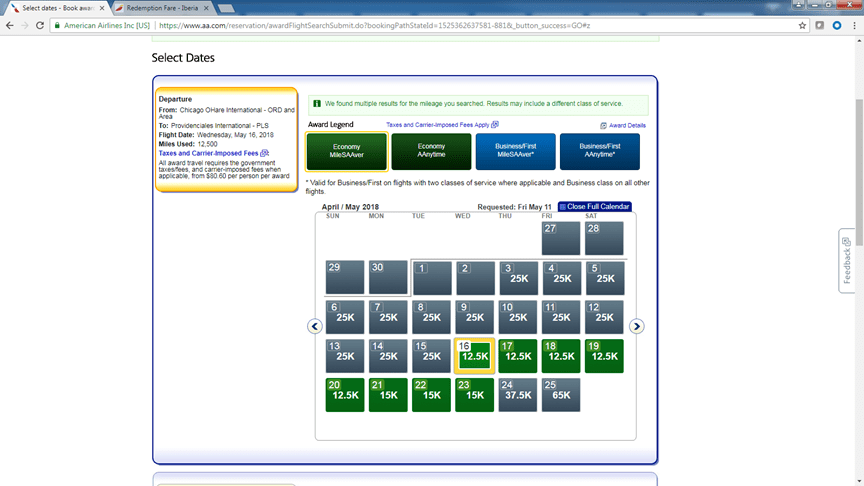The width and height of the screenshot is (864, 486).
Task: Select Economy MileSAAver award type
Action: tap(347, 151)
